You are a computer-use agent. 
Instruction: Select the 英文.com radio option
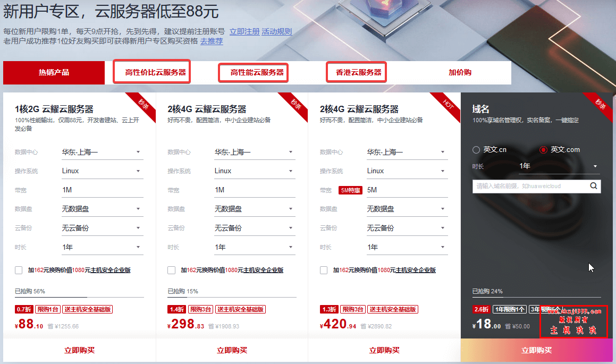point(543,150)
